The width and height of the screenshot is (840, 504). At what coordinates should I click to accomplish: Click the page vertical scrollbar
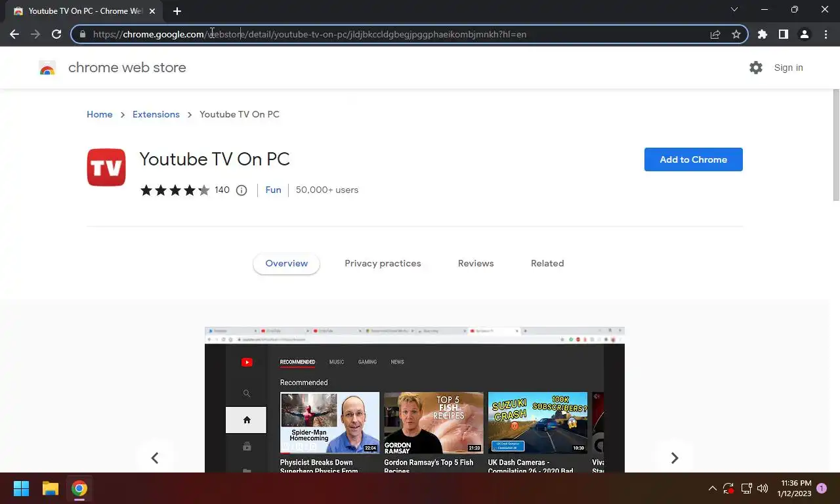(836, 144)
